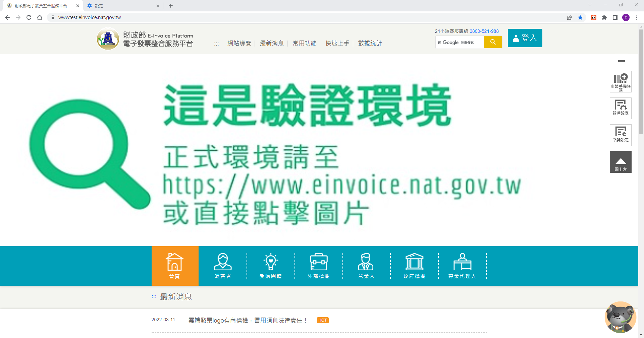Image resolution: width=644 pixels, height=338 pixels.
Task: Open the 歸戶設定 sidebar shortcut
Action: point(621,108)
